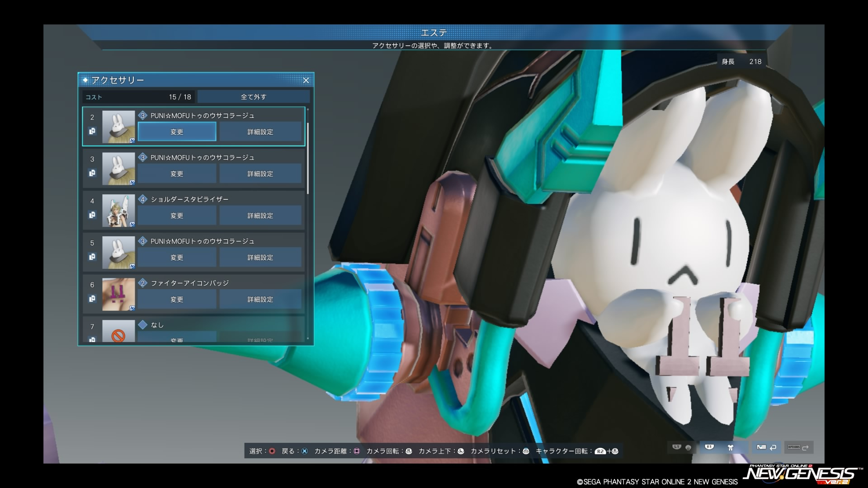Screen dimensions: 868x488
Task: Click the 身長 218 height display
Action: tap(741, 61)
